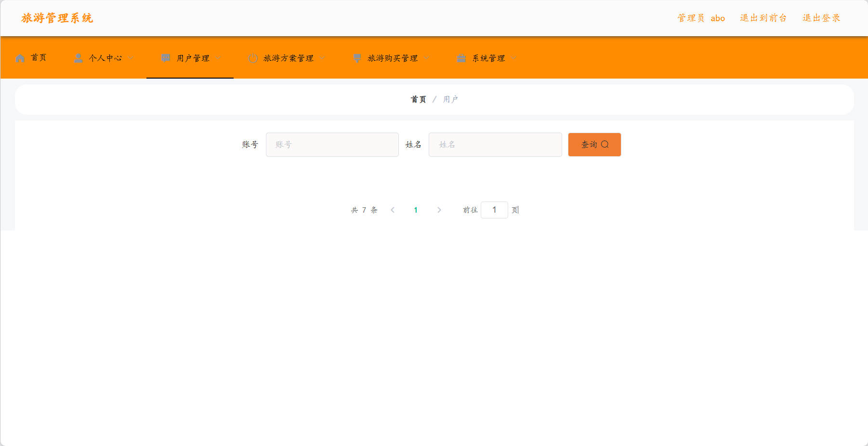The width and height of the screenshot is (868, 446).
Task: Click the person icon beside 个人中心
Action: pos(78,58)
